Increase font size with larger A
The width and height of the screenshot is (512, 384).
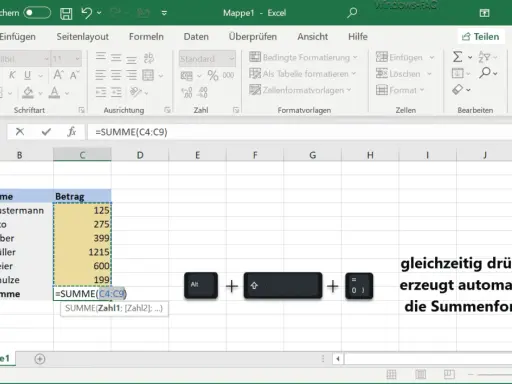pos(58,75)
